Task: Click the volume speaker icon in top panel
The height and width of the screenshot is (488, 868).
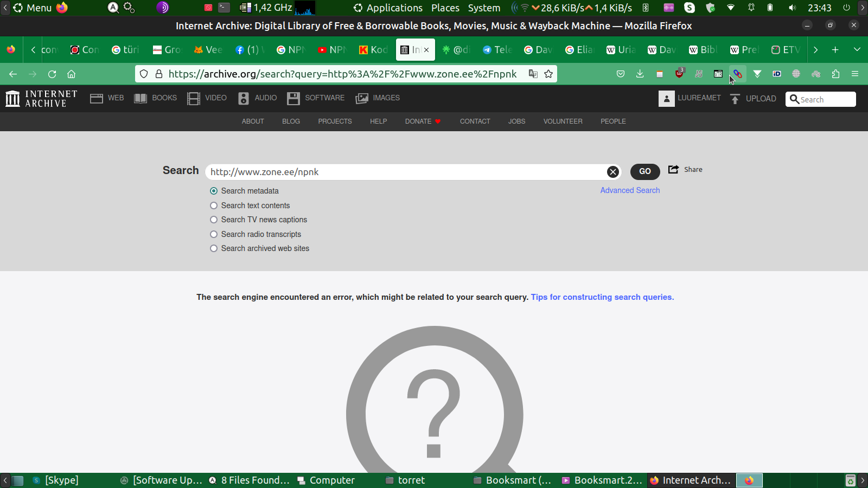Action: [x=792, y=8]
